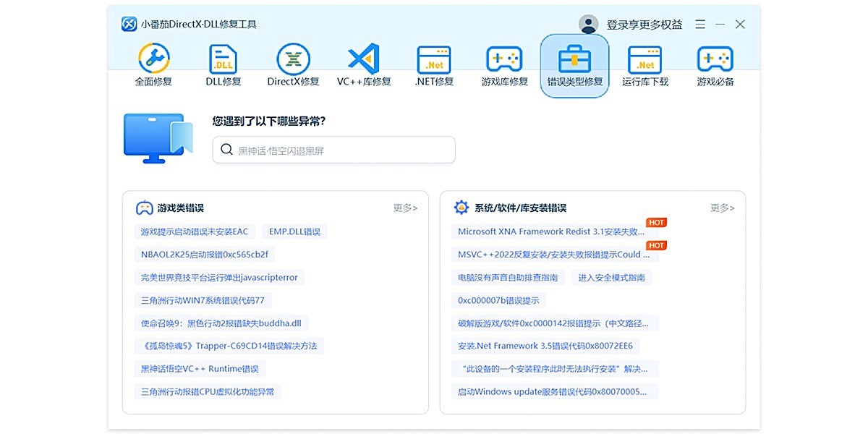Switch to the 错误类型修复 tab
This screenshot has height=434, width=868.
pos(574,64)
